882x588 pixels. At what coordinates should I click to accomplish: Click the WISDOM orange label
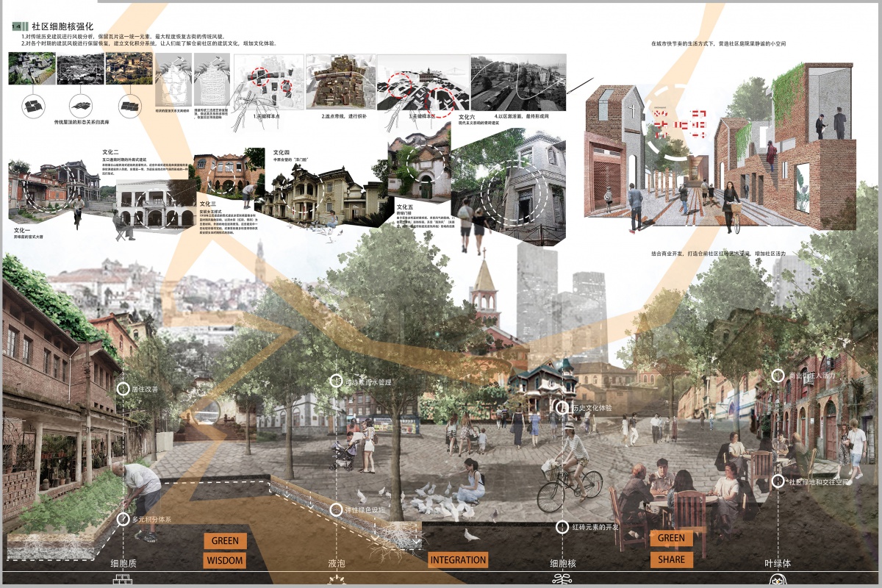[x=225, y=560]
